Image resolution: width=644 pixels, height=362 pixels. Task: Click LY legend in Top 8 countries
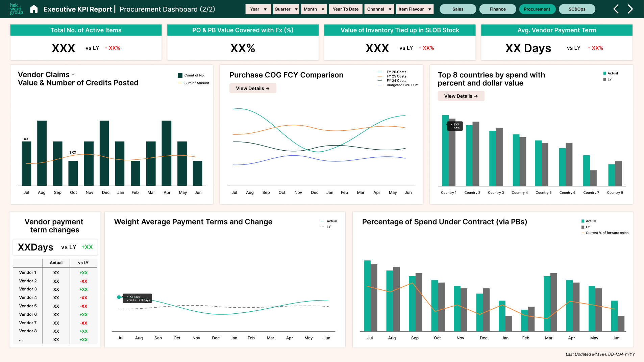[x=608, y=79]
